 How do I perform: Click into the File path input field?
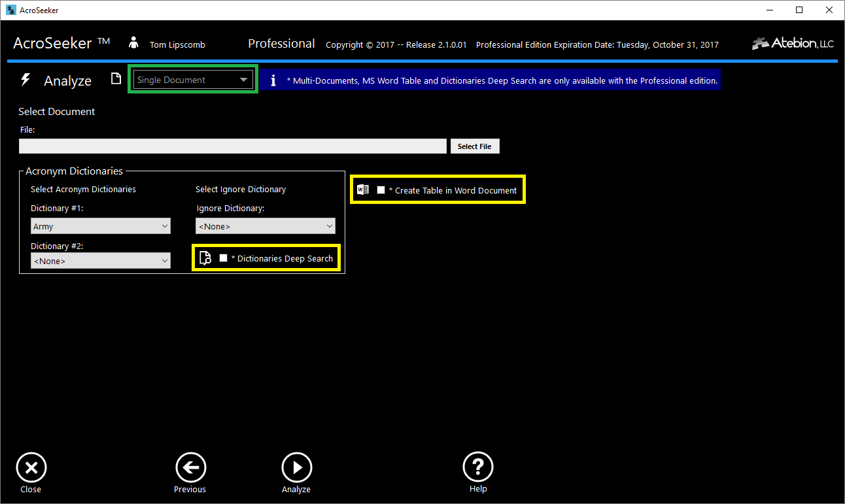tap(233, 146)
